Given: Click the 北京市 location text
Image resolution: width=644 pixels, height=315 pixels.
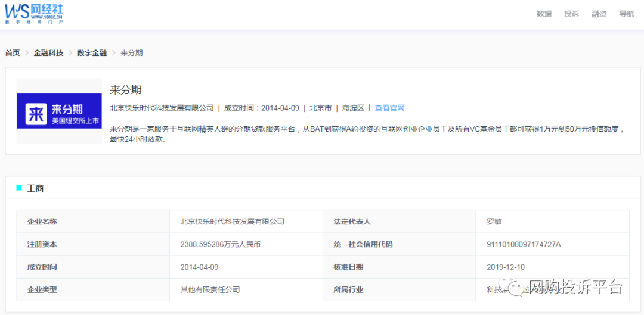Looking at the screenshot, I should point(320,108).
